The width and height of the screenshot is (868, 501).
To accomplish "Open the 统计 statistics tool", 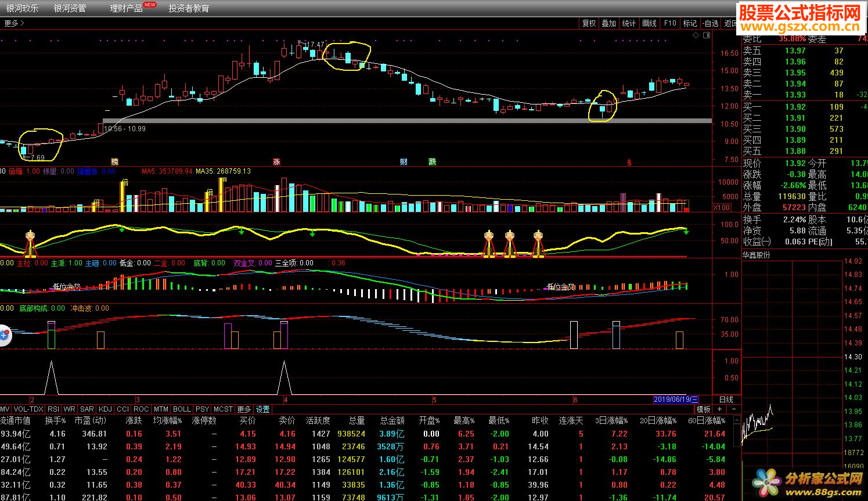I will pyautogui.click(x=629, y=23).
